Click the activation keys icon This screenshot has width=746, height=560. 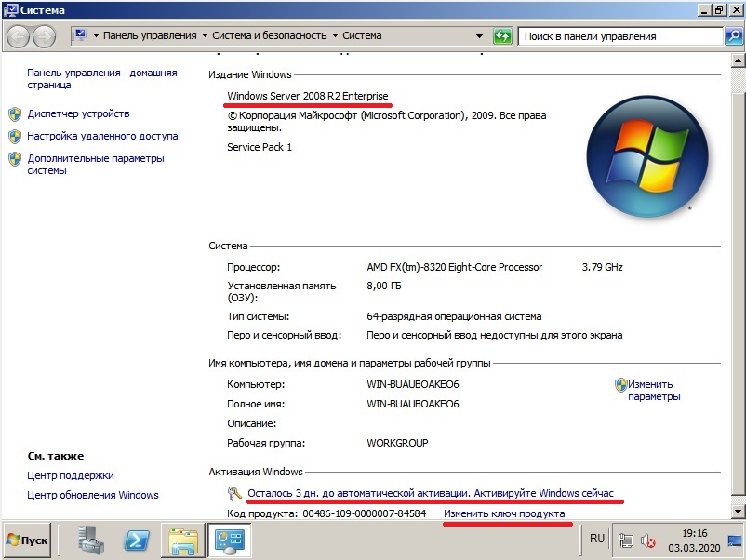(234, 493)
